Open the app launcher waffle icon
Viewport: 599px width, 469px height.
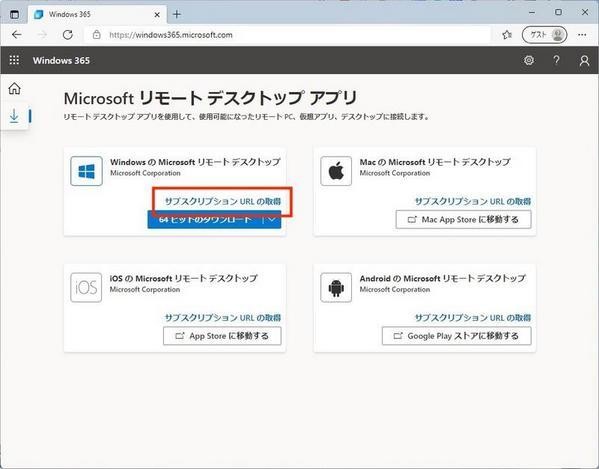pyautogui.click(x=14, y=60)
